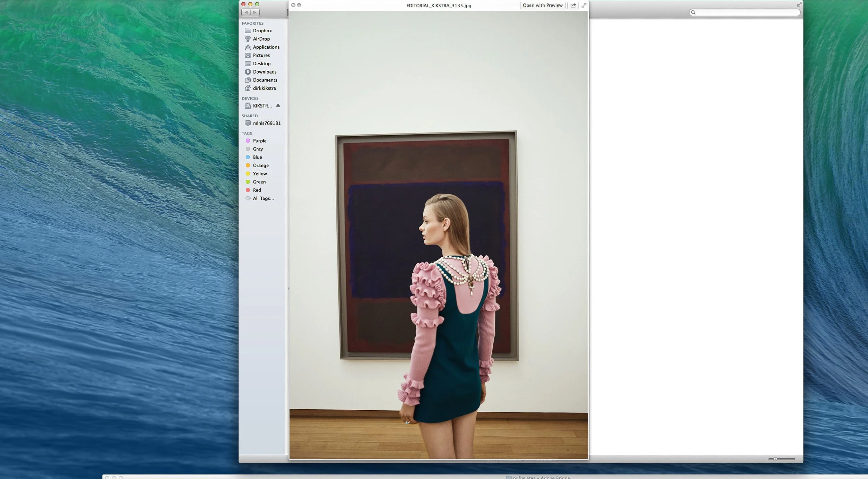Viewport: 868px width, 479px height.
Task: Click the Open with Preview button
Action: point(542,5)
